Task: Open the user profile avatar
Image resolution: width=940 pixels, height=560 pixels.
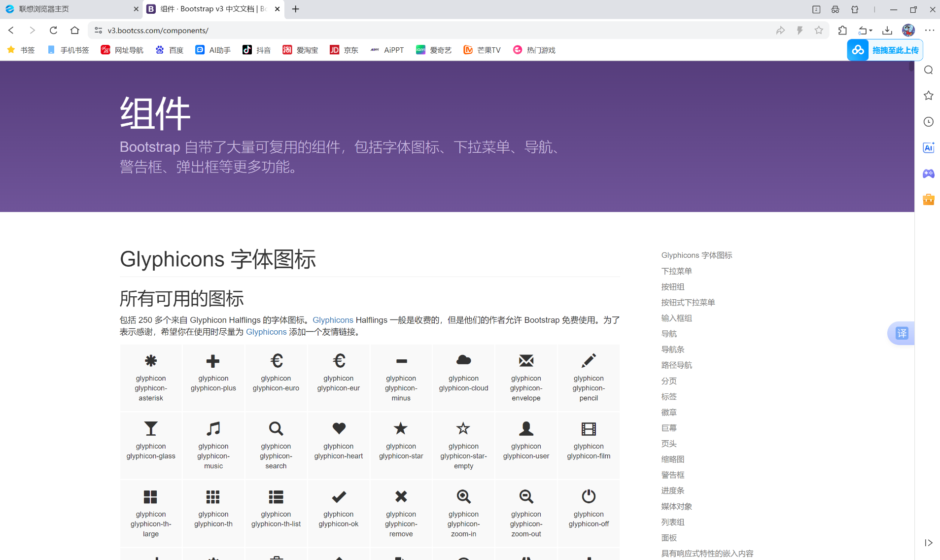Action: coord(908,30)
